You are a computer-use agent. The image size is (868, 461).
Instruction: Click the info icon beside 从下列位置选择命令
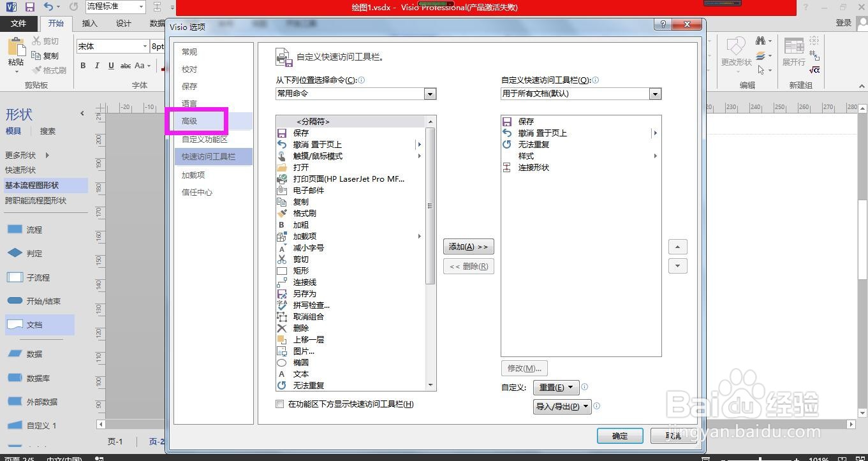(362, 80)
